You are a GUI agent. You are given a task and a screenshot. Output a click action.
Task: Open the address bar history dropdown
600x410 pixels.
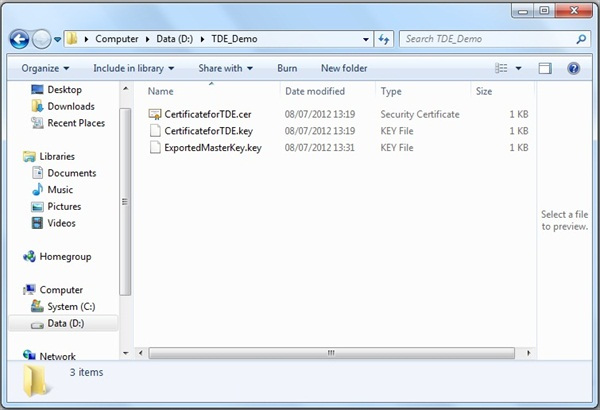point(366,39)
